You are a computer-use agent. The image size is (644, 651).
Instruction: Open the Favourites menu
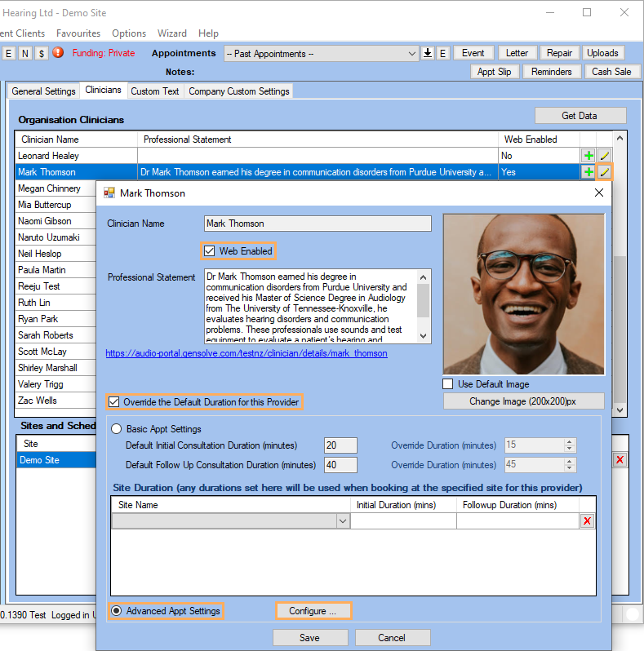coord(78,33)
